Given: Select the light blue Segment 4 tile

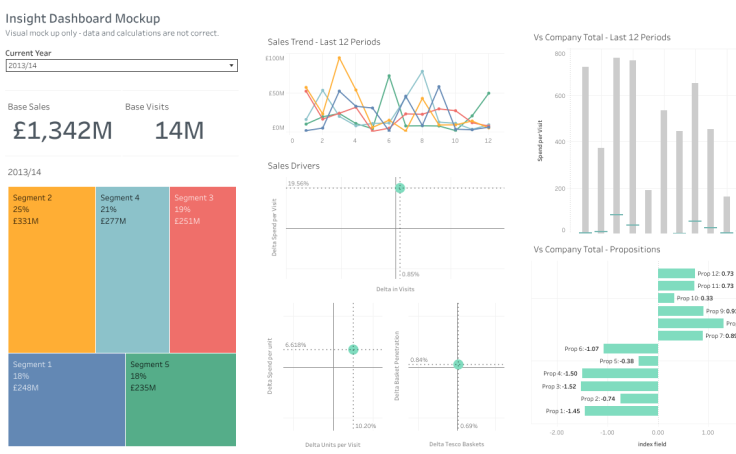Looking at the screenshot, I should pyautogui.click(x=132, y=270).
